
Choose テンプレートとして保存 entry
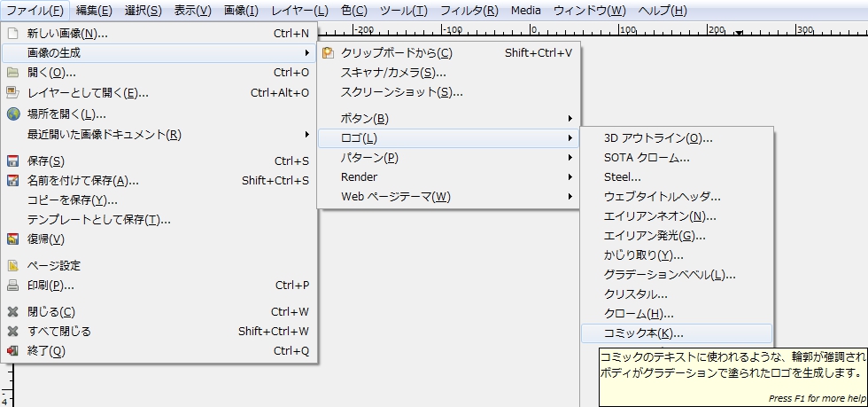coord(159,220)
